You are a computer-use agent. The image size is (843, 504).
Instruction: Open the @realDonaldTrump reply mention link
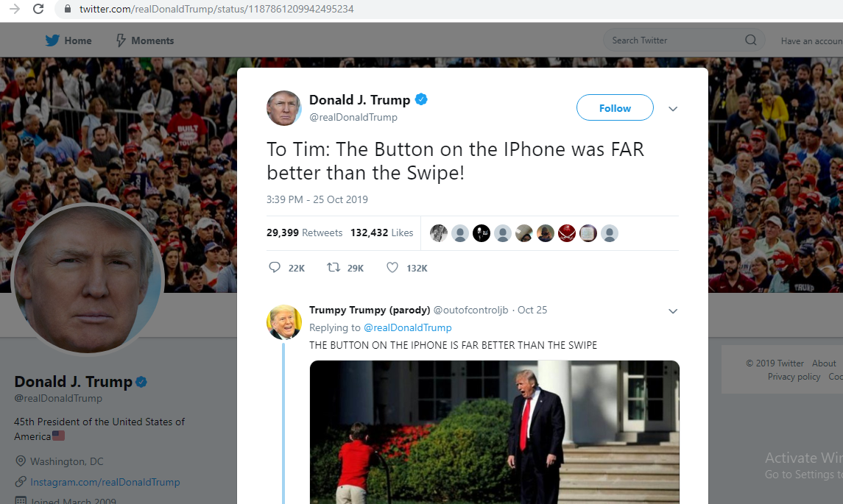pos(408,327)
